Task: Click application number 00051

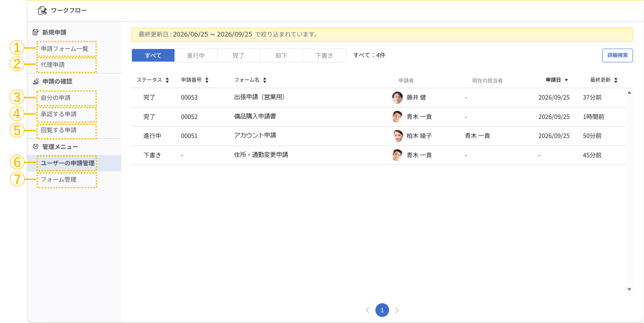Action: 189,136
